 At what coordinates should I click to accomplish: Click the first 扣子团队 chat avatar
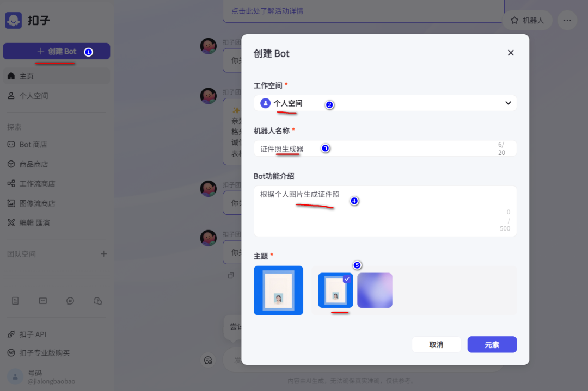(208, 46)
